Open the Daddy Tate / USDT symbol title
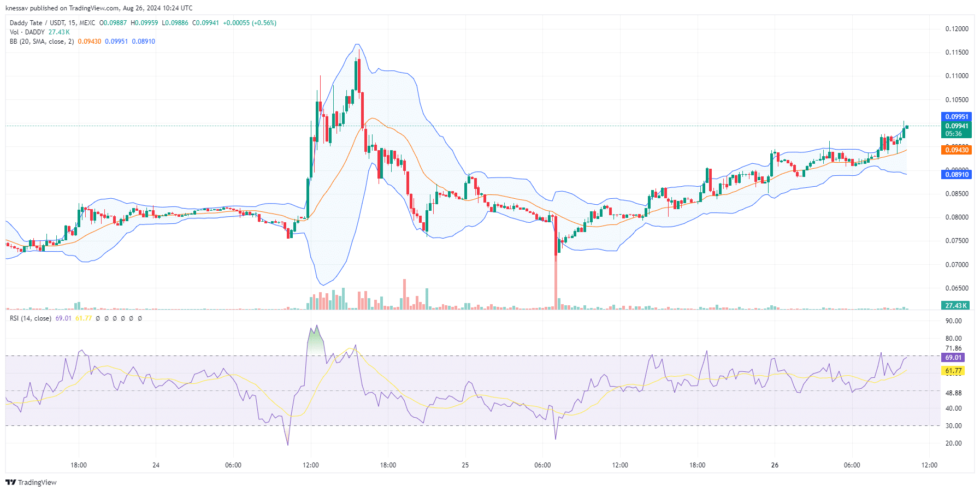The width and height of the screenshot is (980, 492). coord(52,23)
